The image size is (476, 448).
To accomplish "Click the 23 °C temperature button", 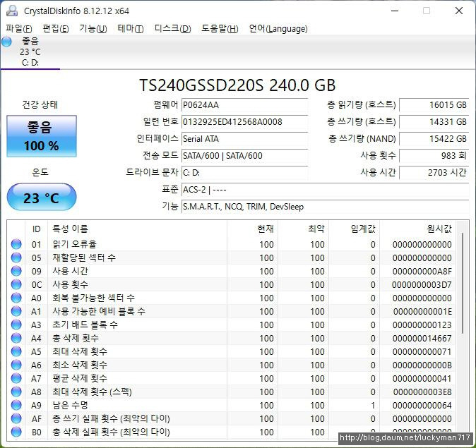I will click(x=42, y=197).
